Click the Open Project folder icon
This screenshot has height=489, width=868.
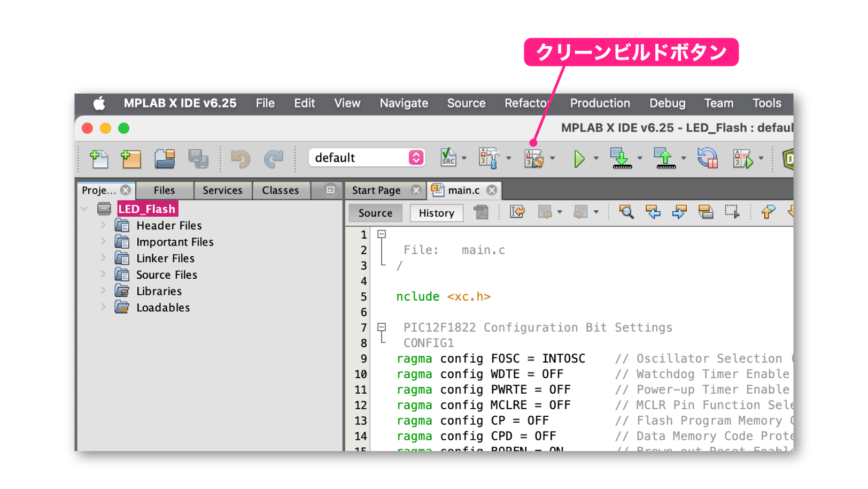click(x=165, y=158)
